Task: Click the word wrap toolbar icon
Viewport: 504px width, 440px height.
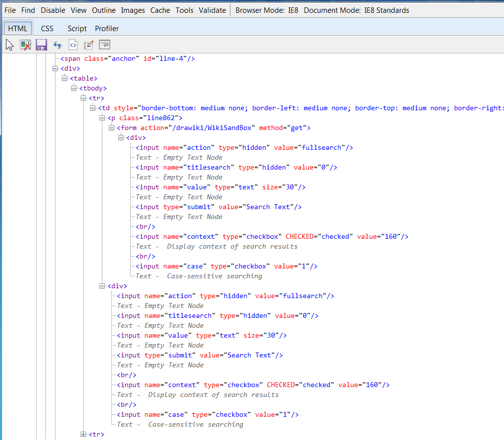Action: point(104,45)
